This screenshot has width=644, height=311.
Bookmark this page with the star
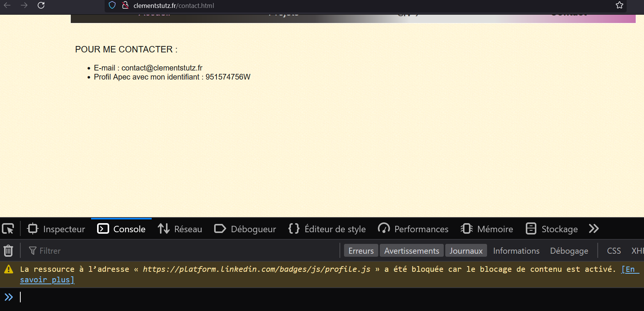coord(620,5)
